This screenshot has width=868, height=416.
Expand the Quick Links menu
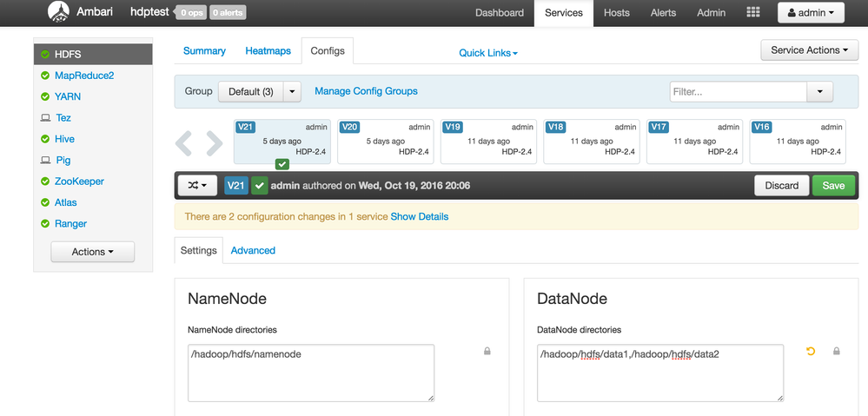click(x=488, y=53)
